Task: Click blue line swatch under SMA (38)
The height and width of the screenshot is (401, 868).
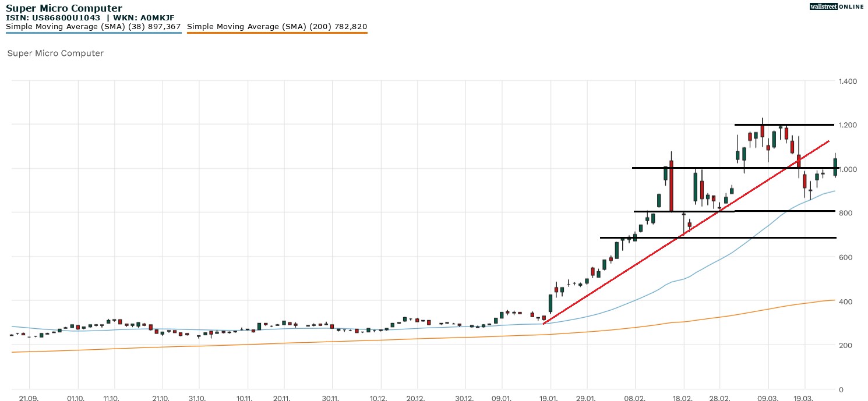Action: point(93,33)
